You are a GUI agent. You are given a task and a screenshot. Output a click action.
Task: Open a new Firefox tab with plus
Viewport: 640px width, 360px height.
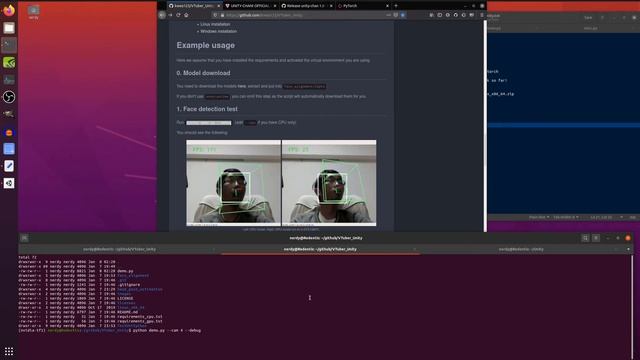pyautogui.click(x=396, y=6)
